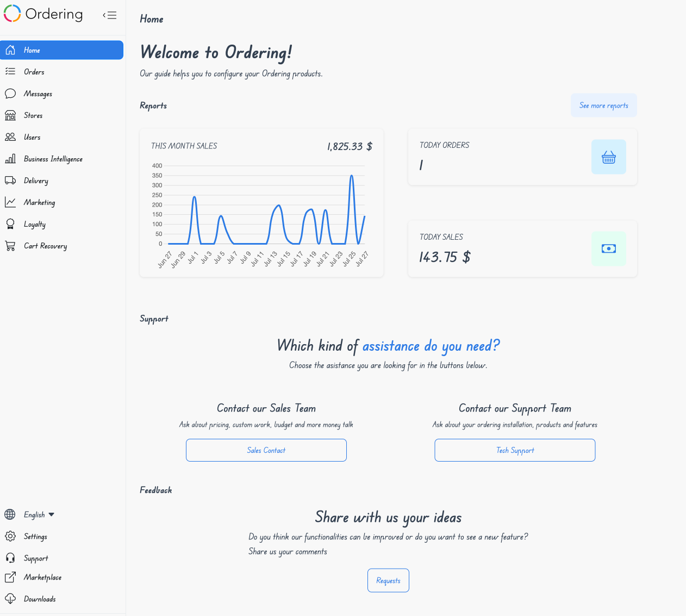Click the Ordering logo icon

(13, 14)
